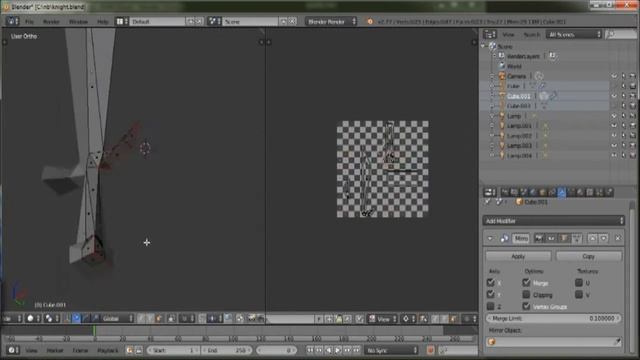The height and width of the screenshot is (360, 640).
Task: Toggle the auto keyframe record button
Action: pos(430,350)
